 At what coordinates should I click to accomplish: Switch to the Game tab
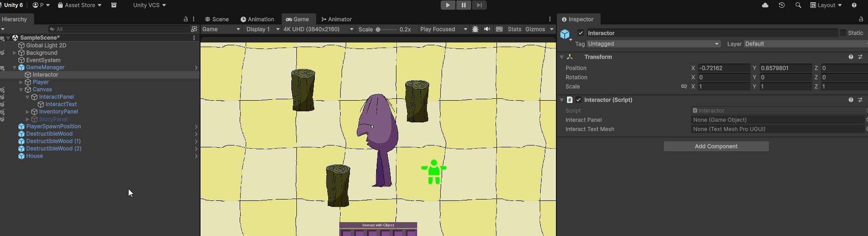click(297, 19)
